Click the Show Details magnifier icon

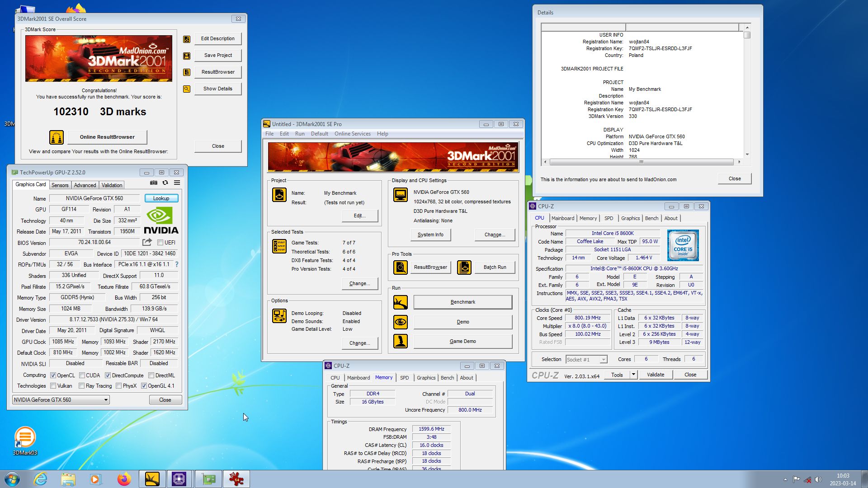[186, 89]
